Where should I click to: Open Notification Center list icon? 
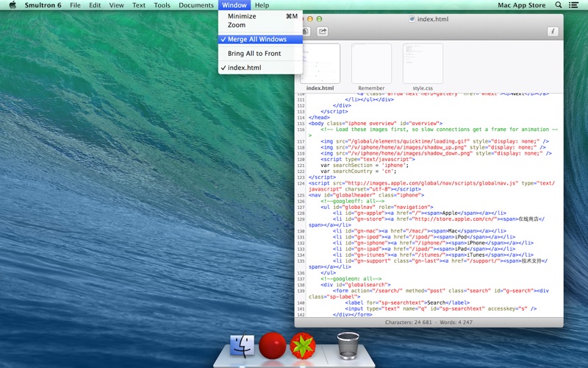tap(573, 5)
